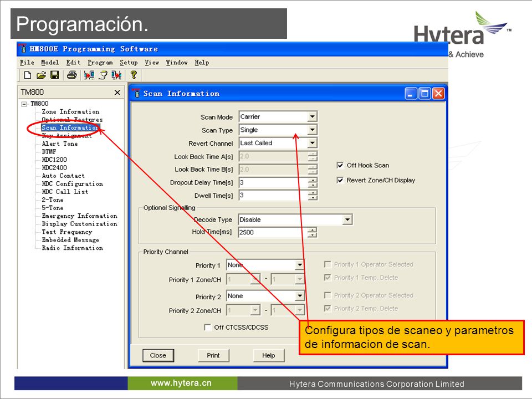This screenshot has width=532, height=399.
Task: Click the Print button in Scan Information
Action: pyautogui.click(x=213, y=355)
